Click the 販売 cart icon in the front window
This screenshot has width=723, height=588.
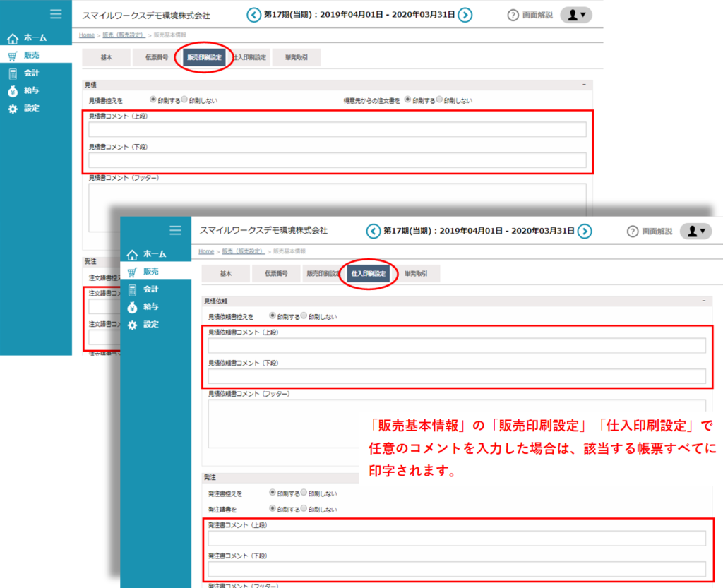pos(132,272)
